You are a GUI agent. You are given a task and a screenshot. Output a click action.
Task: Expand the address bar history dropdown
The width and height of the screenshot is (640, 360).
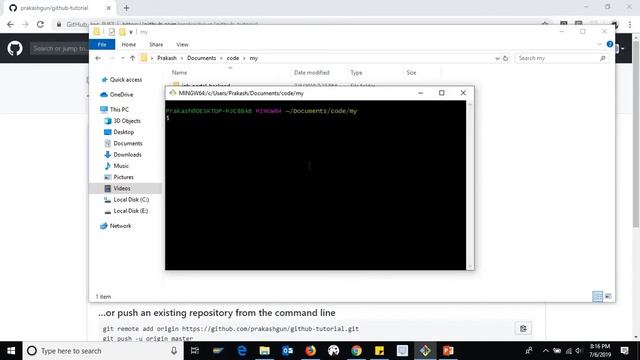tap(497, 58)
